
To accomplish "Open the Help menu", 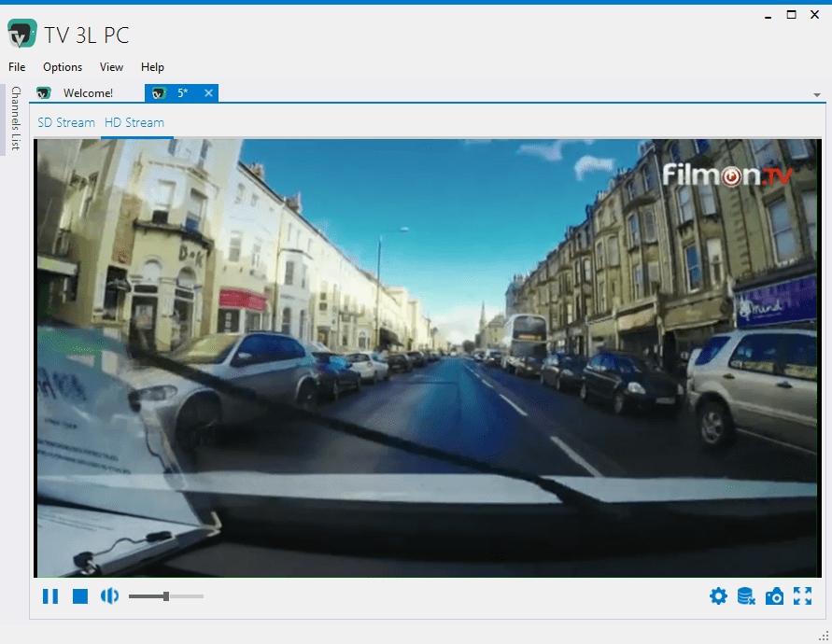I will coord(152,67).
